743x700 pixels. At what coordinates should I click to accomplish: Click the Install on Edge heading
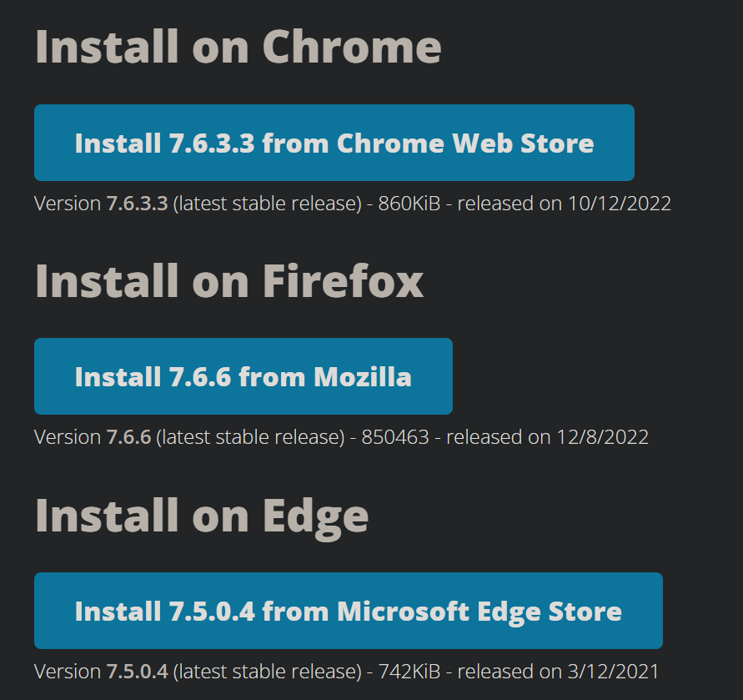coord(201,515)
